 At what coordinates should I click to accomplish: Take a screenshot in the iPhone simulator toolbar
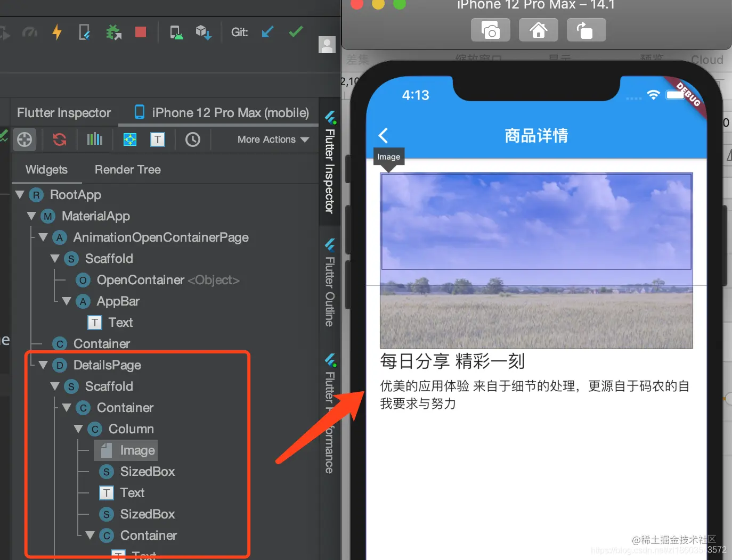490,30
